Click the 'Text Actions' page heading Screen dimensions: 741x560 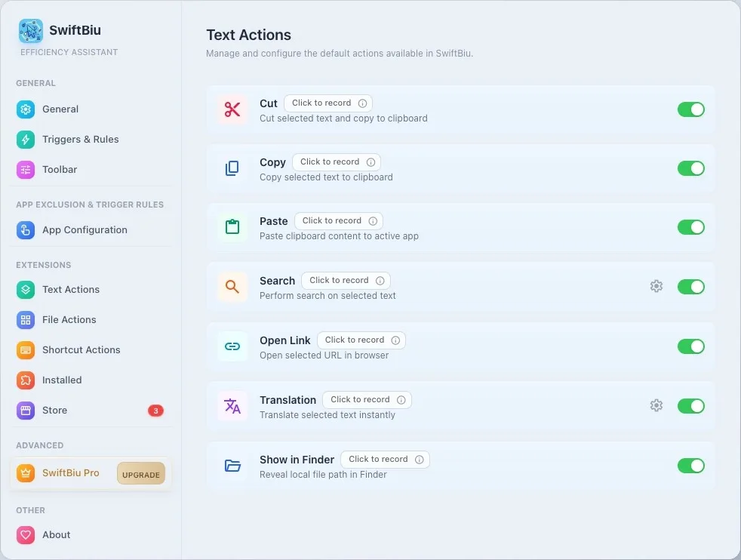click(248, 35)
